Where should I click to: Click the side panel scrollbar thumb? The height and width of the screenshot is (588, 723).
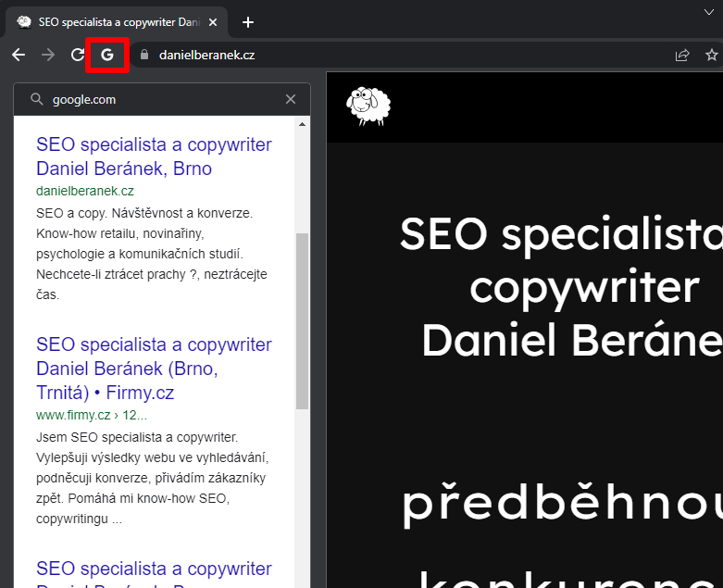pyautogui.click(x=303, y=321)
